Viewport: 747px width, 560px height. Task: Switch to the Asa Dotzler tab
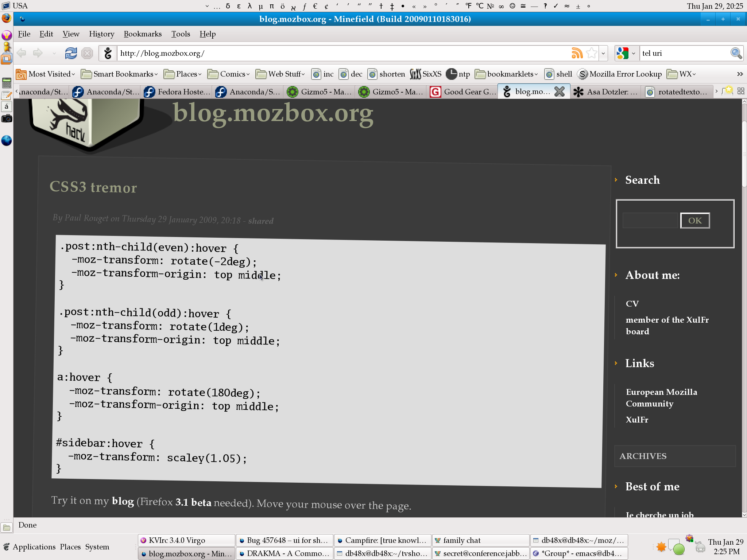point(606,92)
